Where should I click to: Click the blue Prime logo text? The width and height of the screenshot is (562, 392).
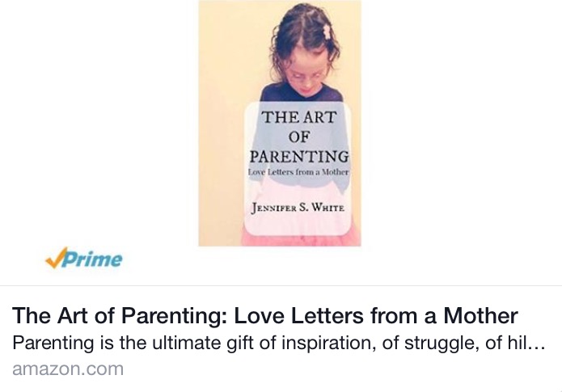point(92,259)
